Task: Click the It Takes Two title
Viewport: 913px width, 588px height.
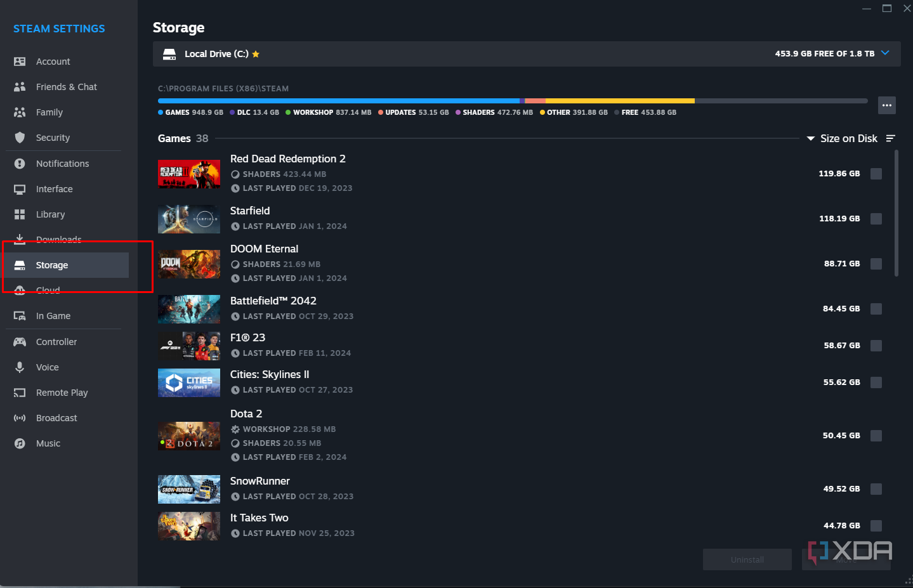Action: click(259, 518)
